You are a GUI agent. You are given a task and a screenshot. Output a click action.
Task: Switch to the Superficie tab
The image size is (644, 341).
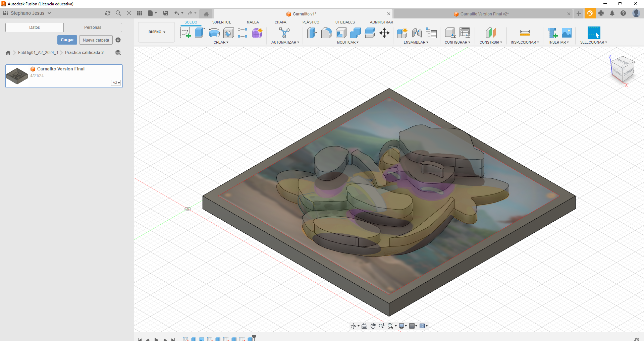(x=221, y=22)
